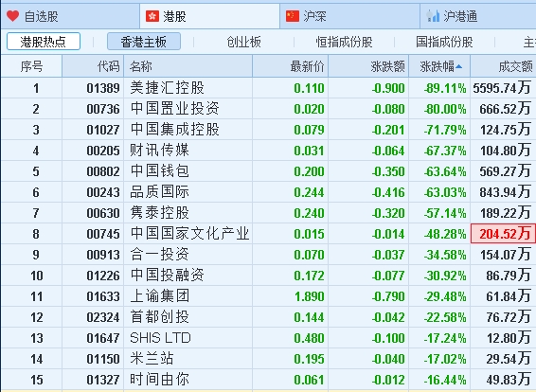Select the 港股热点 button
536x392 pixels.
click(44, 42)
